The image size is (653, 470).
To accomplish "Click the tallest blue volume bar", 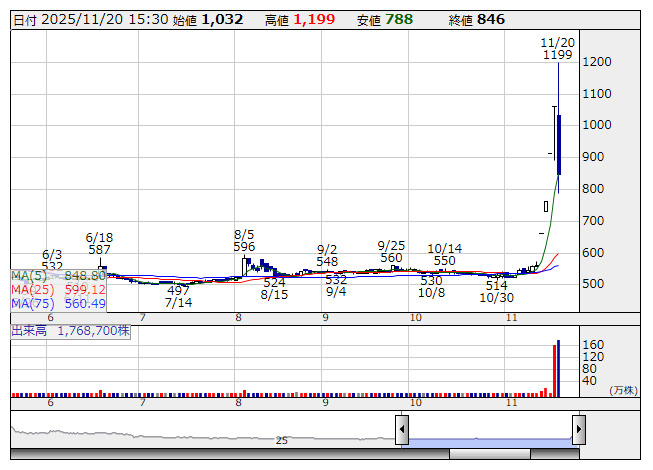I will tap(559, 368).
